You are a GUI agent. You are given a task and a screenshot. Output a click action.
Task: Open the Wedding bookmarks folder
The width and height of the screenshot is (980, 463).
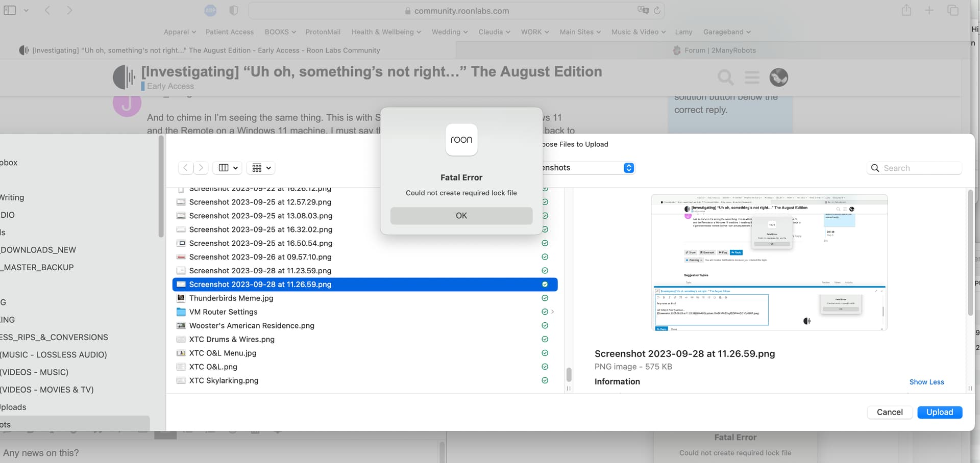450,32
